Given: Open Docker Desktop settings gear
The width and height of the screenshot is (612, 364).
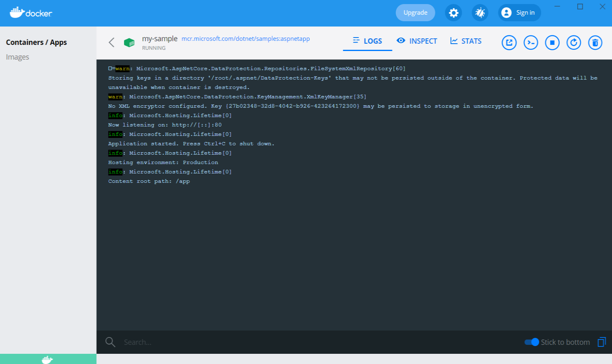Looking at the screenshot, I should click(x=453, y=13).
